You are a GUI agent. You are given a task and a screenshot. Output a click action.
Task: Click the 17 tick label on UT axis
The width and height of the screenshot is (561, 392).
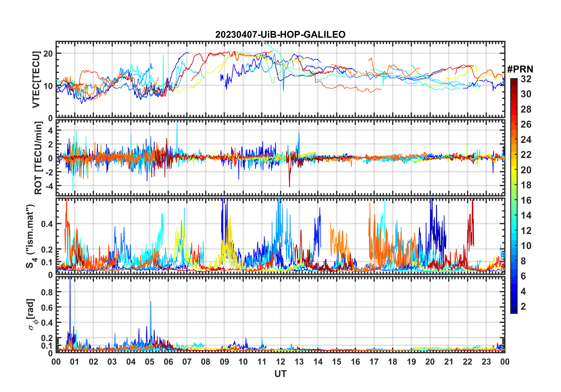374,362
